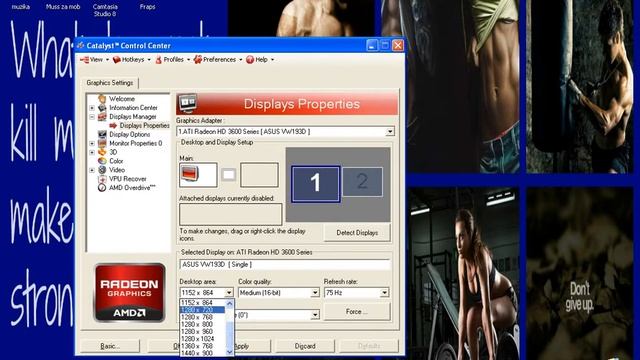This screenshot has width=640, height=360.
Task: Open the Graphics Adapter dropdown
Action: 390,131
